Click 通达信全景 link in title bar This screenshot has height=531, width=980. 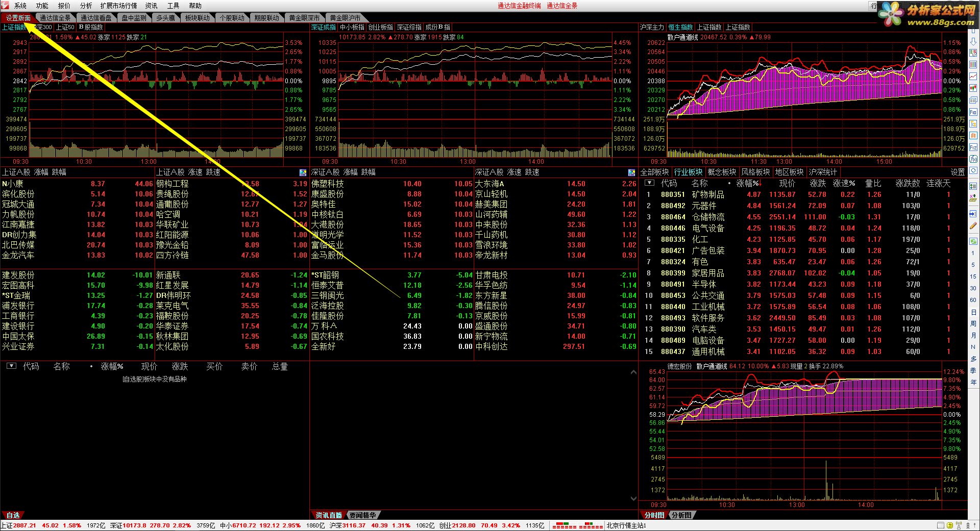pyautogui.click(x=562, y=6)
